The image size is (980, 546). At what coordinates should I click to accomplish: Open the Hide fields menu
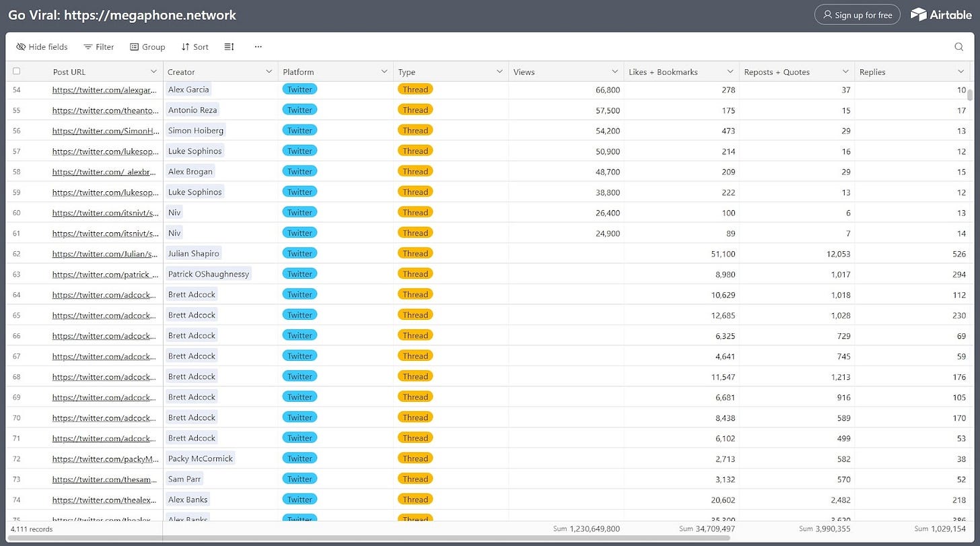[42, 47]
